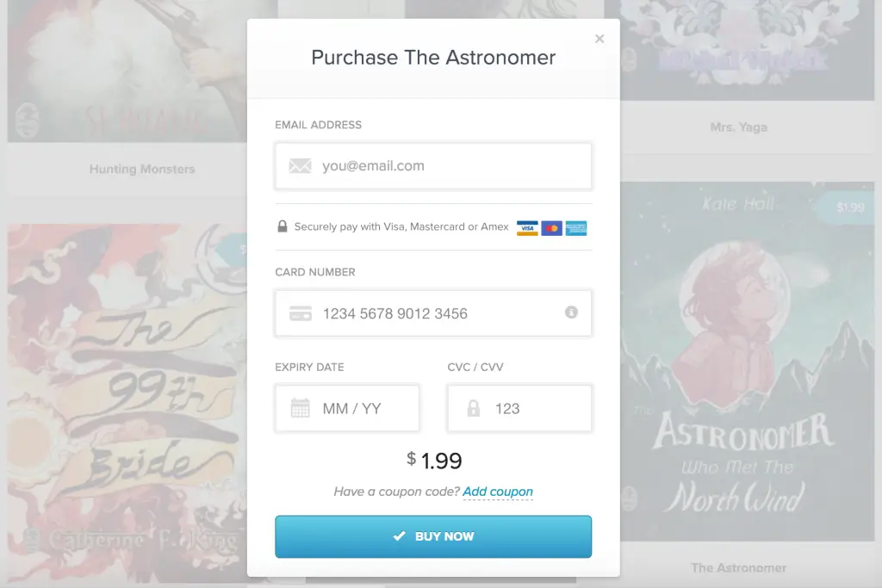Click the envelope icon in email field
This screenshot has height=588, width=882.
300,166
